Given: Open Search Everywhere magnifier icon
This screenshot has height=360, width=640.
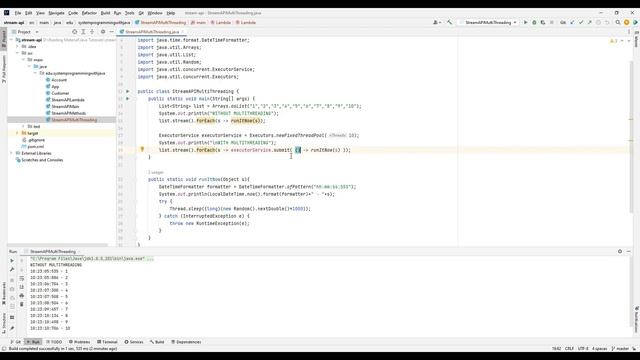Looking at the screenshot, I should click(618, 22).
